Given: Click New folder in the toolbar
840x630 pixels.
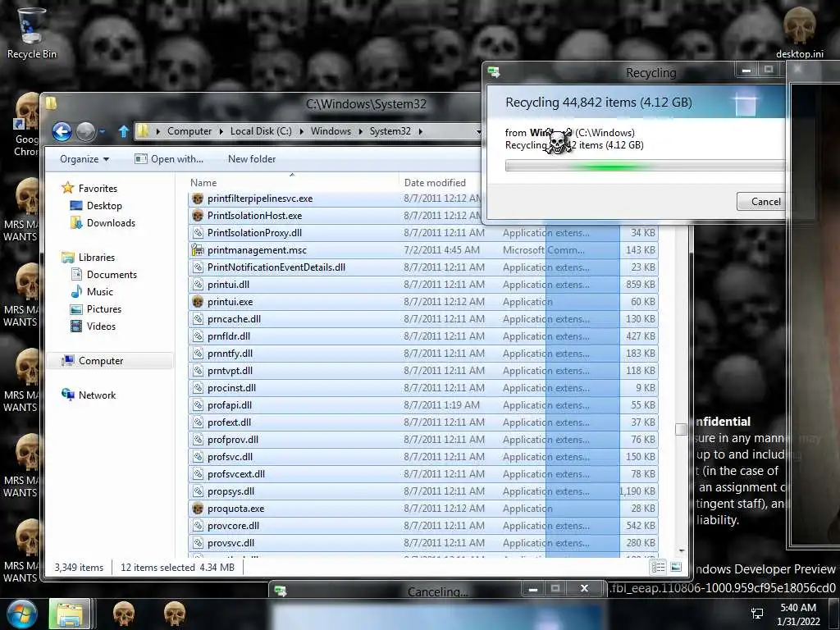Looking at the screenshot, I should tap(252, 159).
